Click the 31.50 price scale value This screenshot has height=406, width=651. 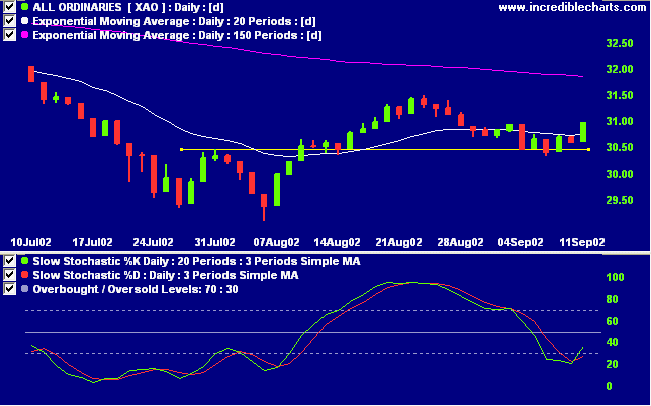click(620, 95)
